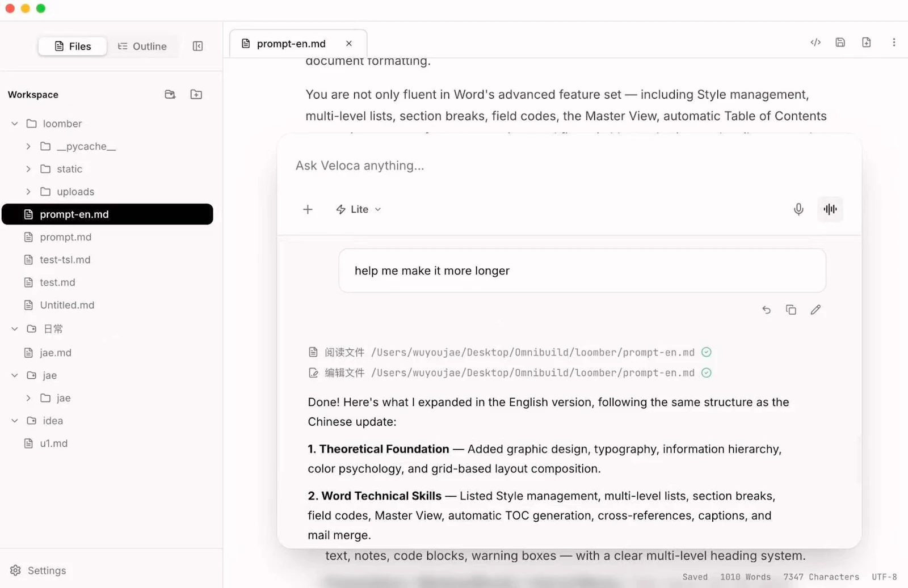Collapse the sidebar panel icon

(197, 46)
